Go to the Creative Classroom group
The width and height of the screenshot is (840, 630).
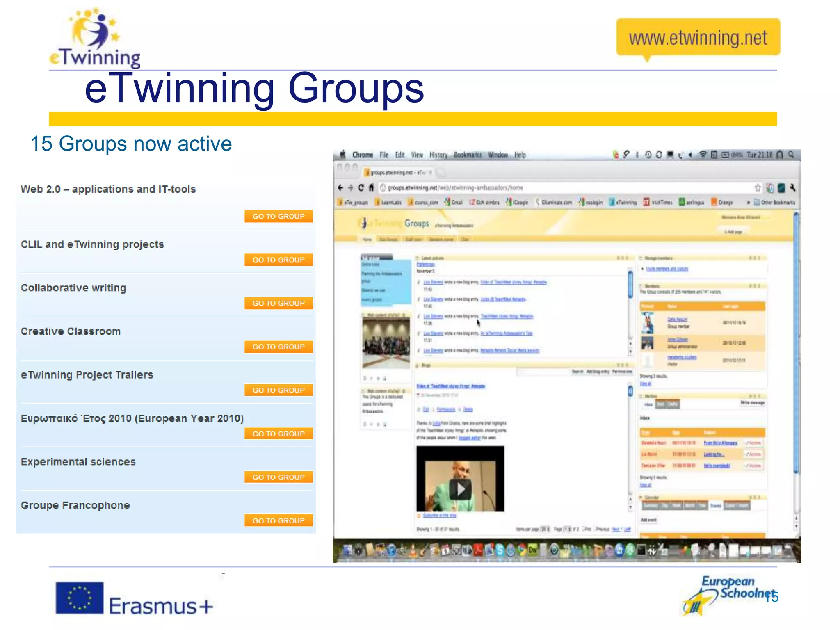point(278,347)
